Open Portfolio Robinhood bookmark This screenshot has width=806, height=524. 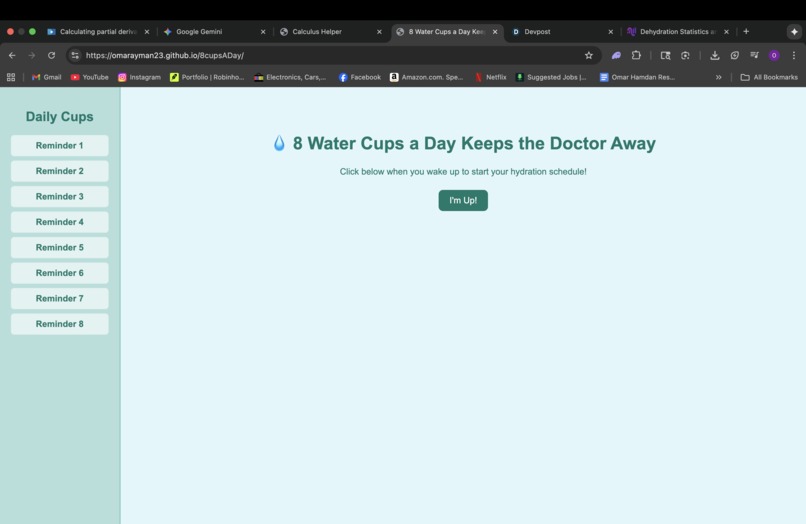click(207, 77)
